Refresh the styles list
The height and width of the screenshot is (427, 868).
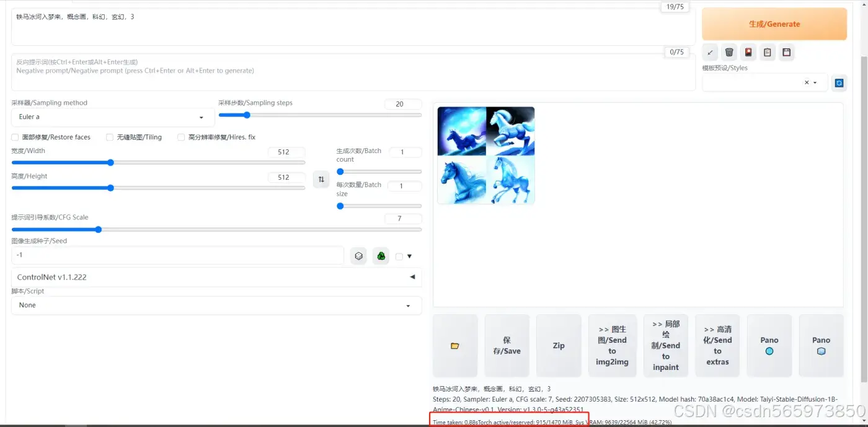click(x=839, y=82)
